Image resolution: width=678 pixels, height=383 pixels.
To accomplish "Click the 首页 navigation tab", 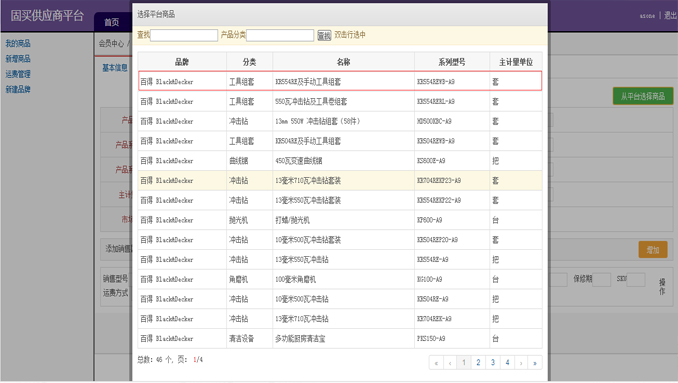I will [x=112, y=22].
